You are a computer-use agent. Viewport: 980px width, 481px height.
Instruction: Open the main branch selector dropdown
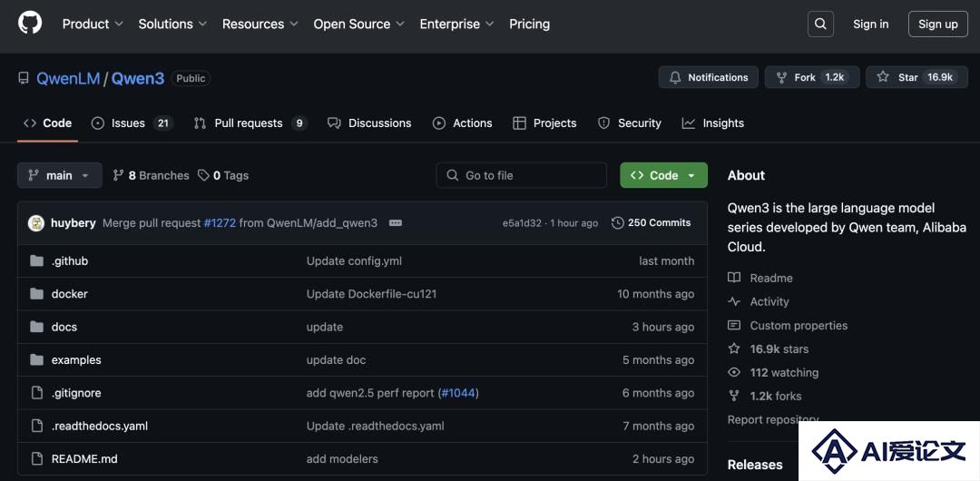[x=59, y=175]
